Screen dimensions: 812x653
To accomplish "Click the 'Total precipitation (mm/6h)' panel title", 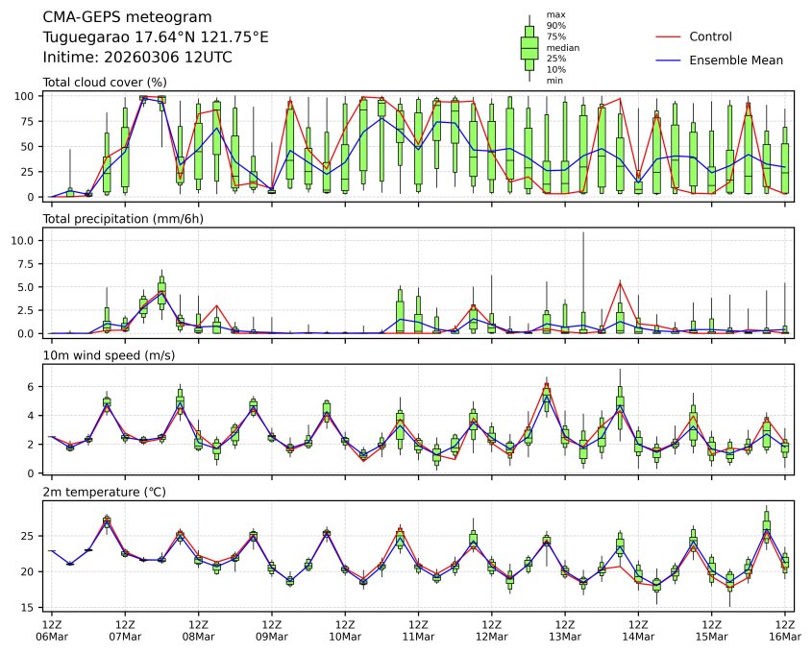I will 124,219.
